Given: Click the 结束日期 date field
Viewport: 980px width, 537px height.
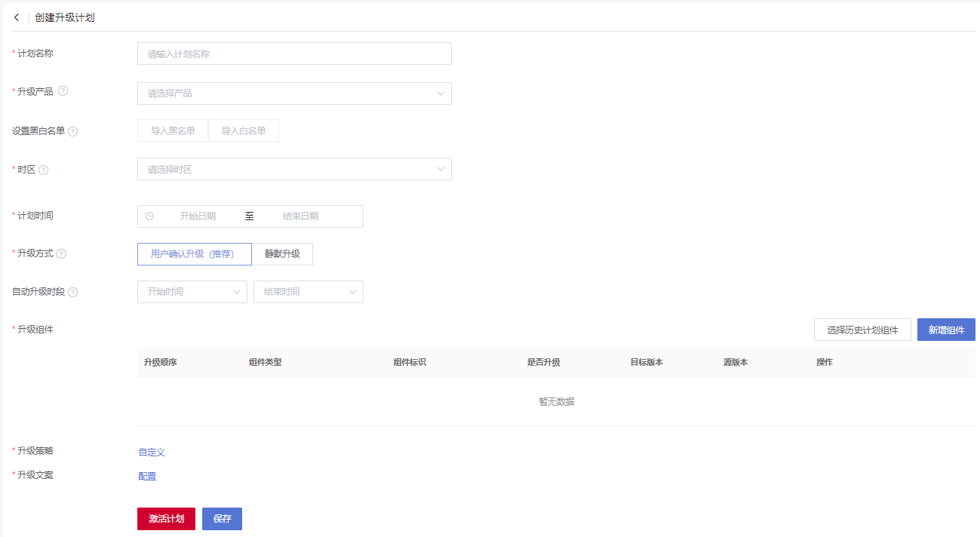Looking at the screenshot, I should tap(300, 216).
